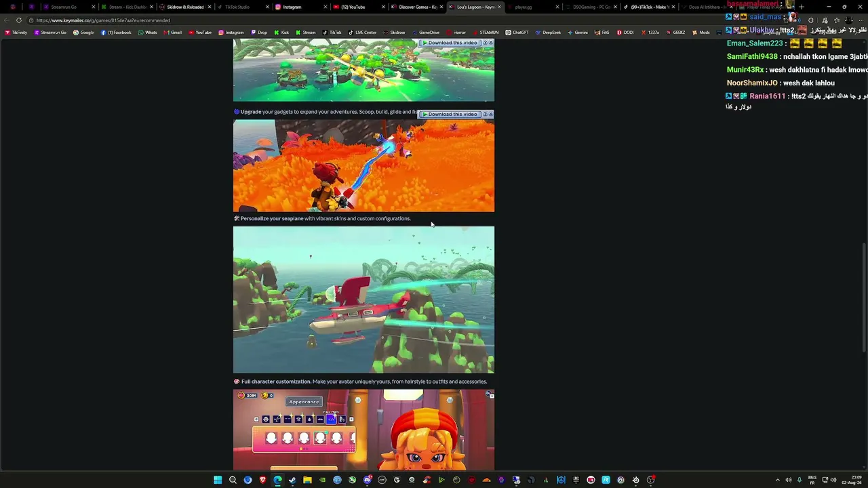Screen dimensions: 868x488
Task: Close the (12) YouTube tab
Action: [384, 7]
